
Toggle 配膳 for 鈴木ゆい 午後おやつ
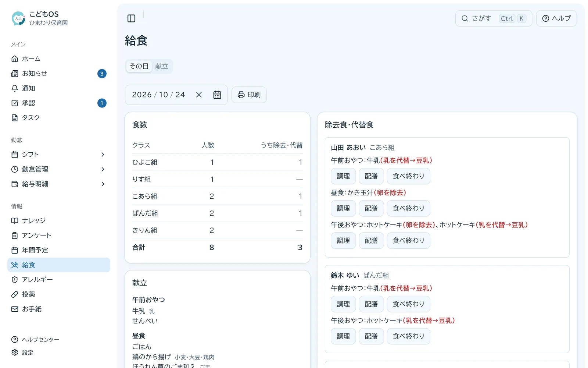click(371, 336)
